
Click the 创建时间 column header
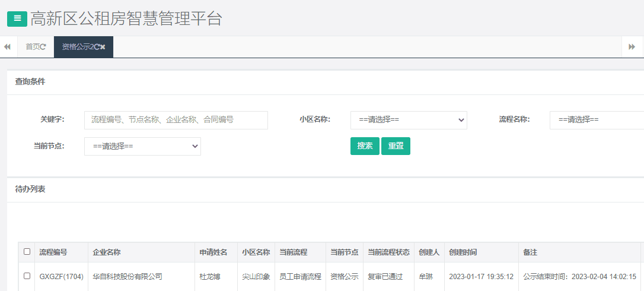tap(463, 252)
